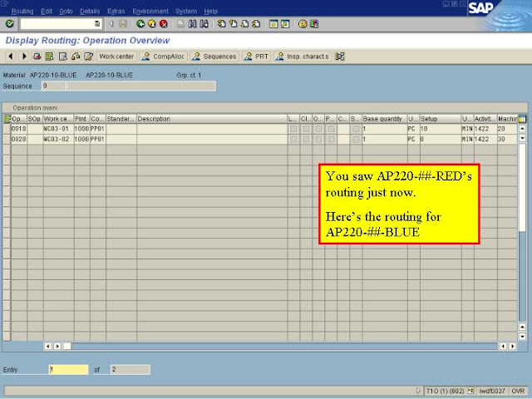Click the PRT button

pyautogui.click(x=257, y=57)
